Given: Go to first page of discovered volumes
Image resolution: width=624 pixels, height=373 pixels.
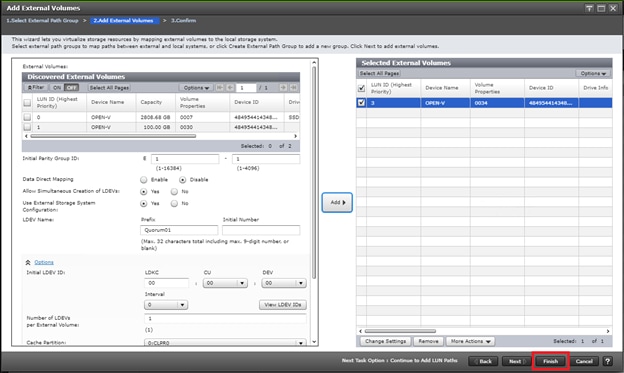Looking at the screenshot, I should coord(220,88).
